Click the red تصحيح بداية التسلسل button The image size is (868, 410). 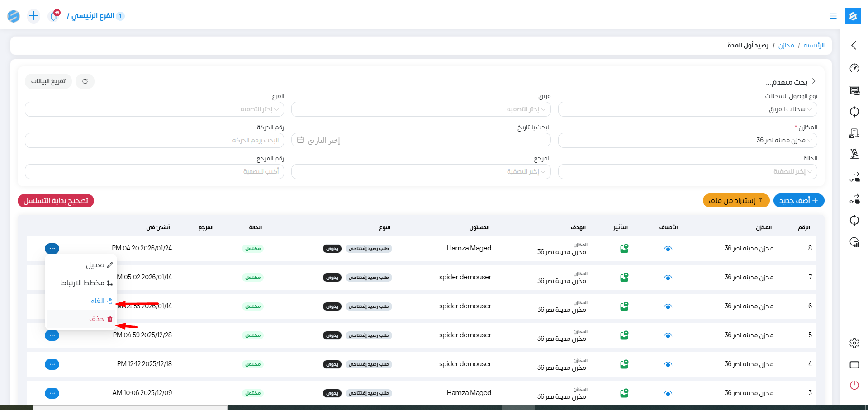56,201
